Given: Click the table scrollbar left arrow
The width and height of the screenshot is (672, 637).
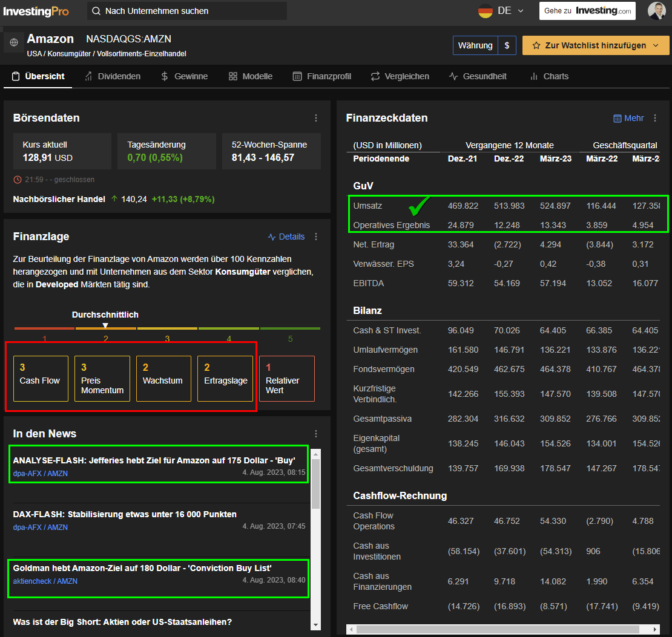Looking at the screenshot, I should [x=351, y=629].
